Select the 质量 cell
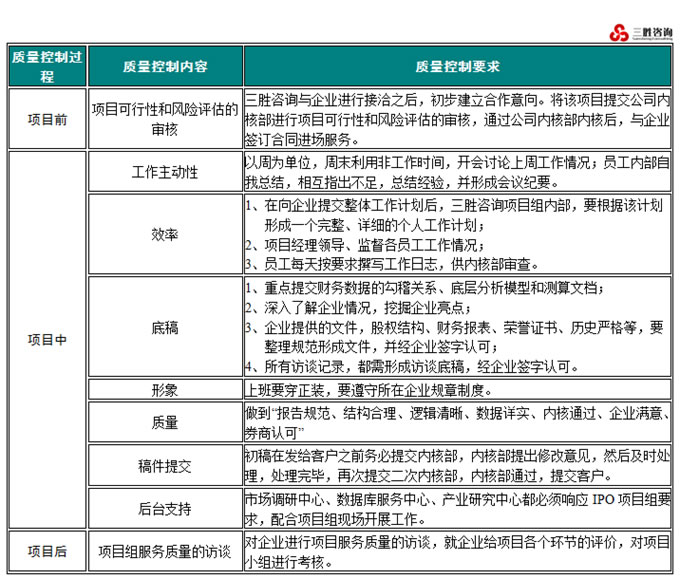Viewport: 681px width, 580px height. tap(165, 422)
